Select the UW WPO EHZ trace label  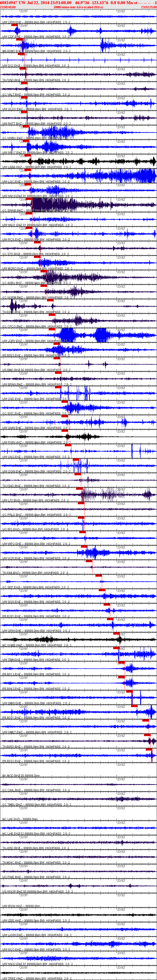click(36, 544)
